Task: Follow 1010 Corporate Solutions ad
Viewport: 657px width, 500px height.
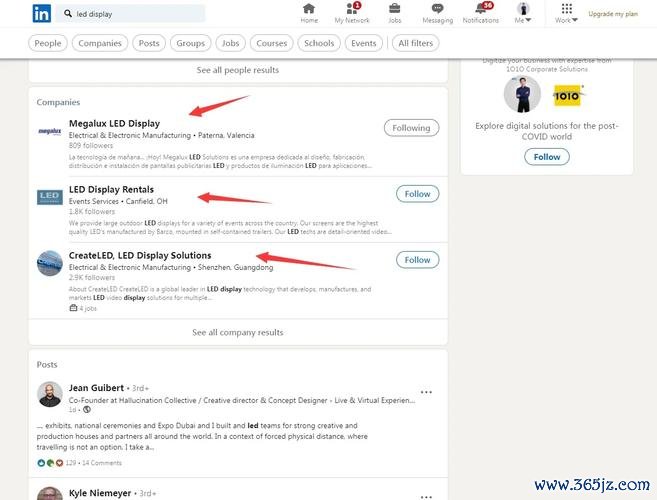Action: point(546,157)
